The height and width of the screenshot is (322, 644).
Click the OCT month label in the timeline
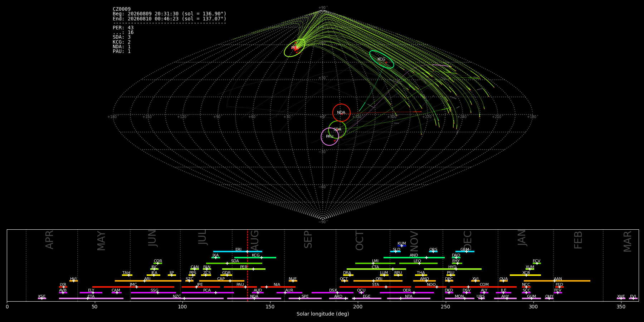(360, 240)
